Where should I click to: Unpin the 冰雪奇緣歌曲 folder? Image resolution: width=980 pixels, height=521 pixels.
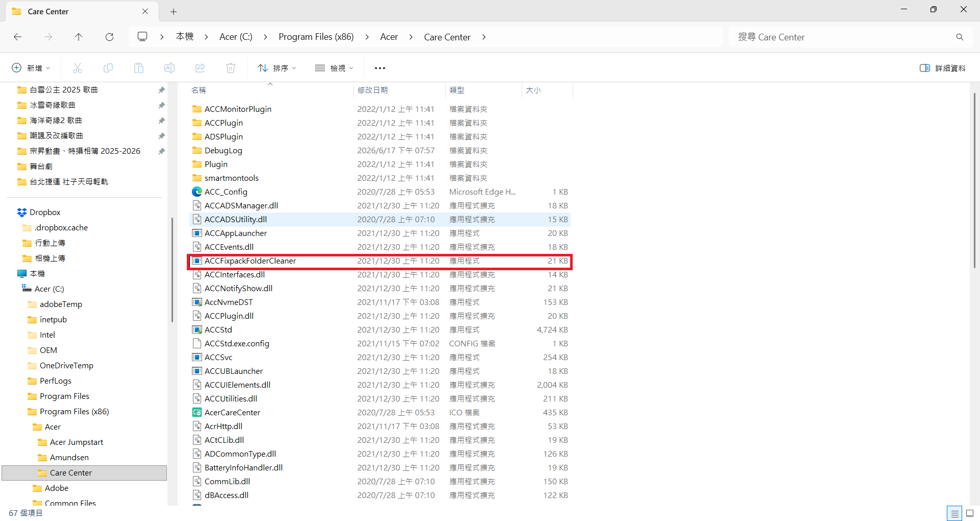click(161, 105)
